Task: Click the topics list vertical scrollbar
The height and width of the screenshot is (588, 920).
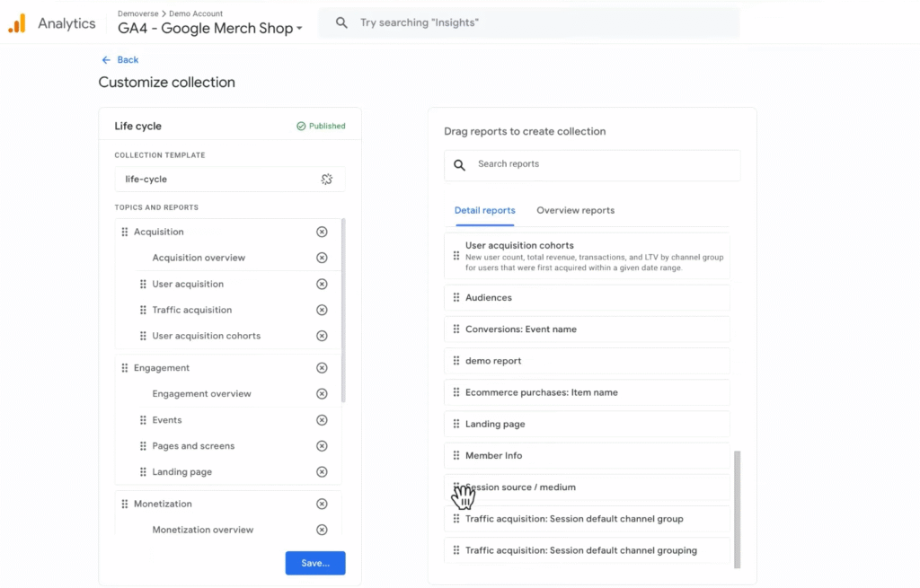Action: coord(343,311)
